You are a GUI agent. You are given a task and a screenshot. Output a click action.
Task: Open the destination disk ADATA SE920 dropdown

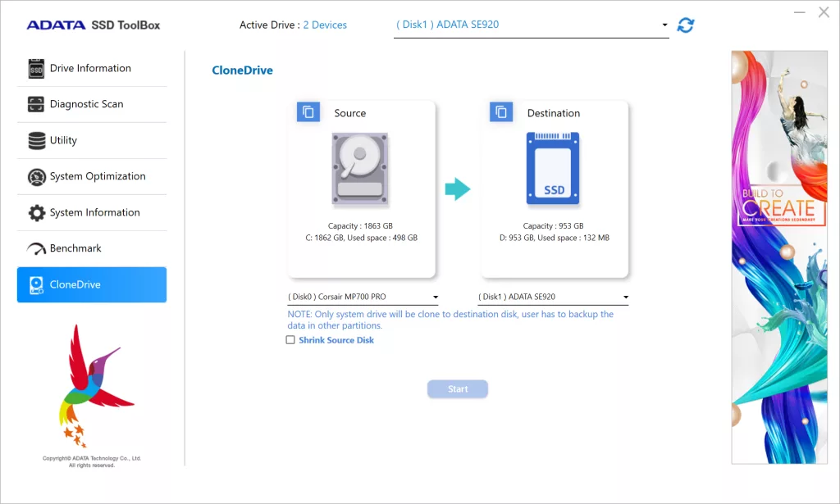553,297
